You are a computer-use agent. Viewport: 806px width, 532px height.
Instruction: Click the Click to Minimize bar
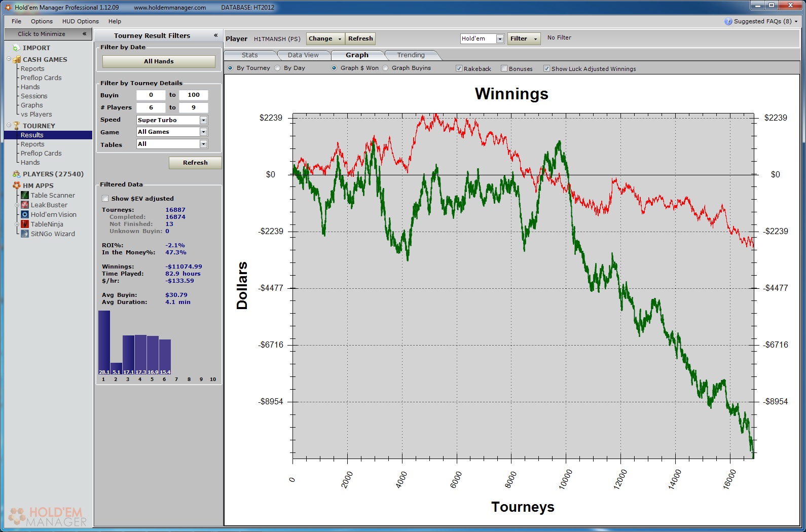48,34
